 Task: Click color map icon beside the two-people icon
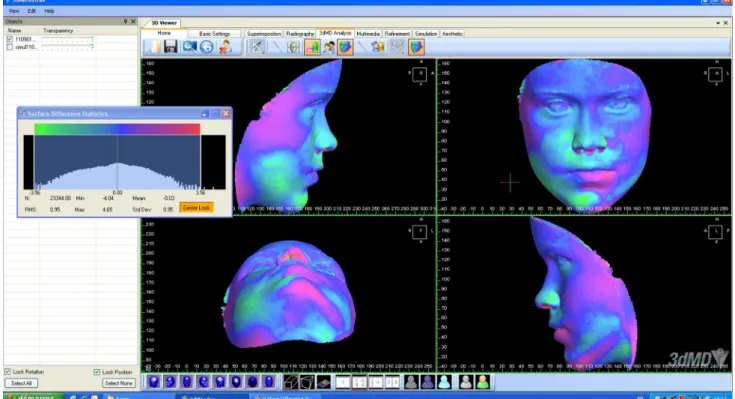345,47
